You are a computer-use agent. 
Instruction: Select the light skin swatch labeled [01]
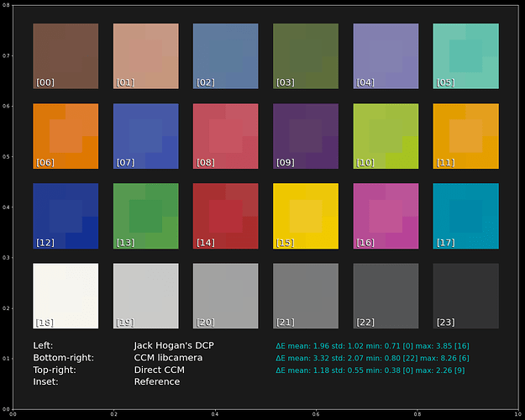coord(145,56)
